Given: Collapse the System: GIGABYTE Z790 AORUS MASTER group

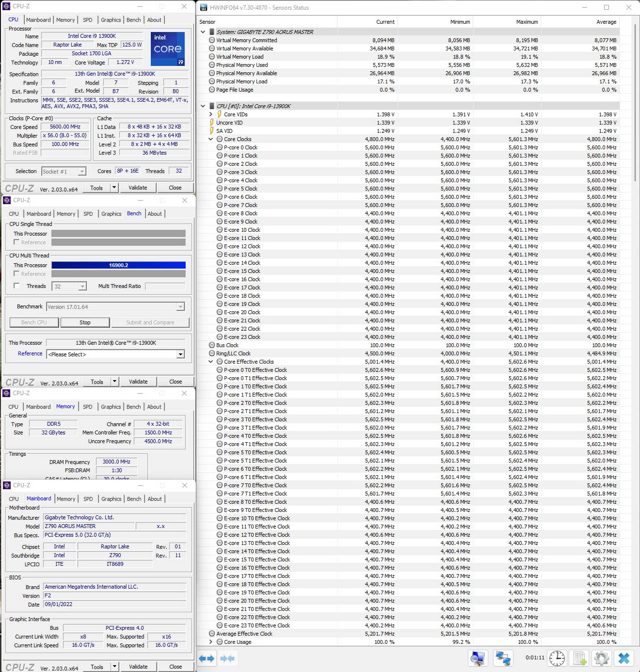Looking at the screenshot, I should coord(203,32).
